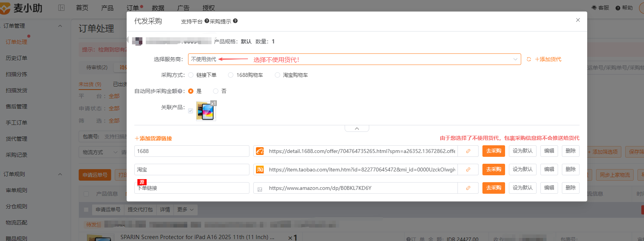Delete the 1688 source link

[571, 151]
